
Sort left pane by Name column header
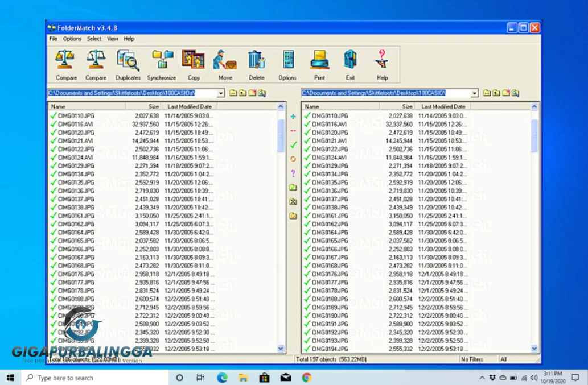pyautogui.click(x=87, y=106)
